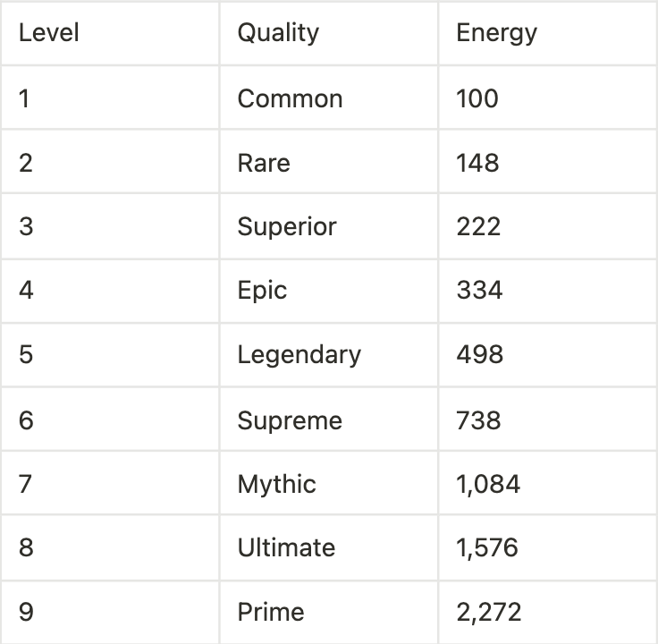
Task: Click the Ultimate quality cell
Action: pos(286,547)
